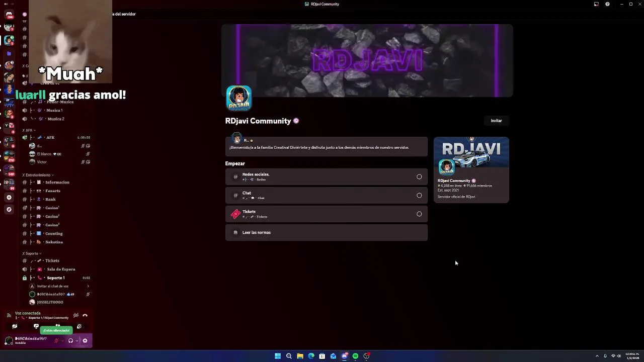This screenshot has width=644, height=362.
Task: Select user JOSSELITOOOO in Soporte 1
Action: point(60,302)
